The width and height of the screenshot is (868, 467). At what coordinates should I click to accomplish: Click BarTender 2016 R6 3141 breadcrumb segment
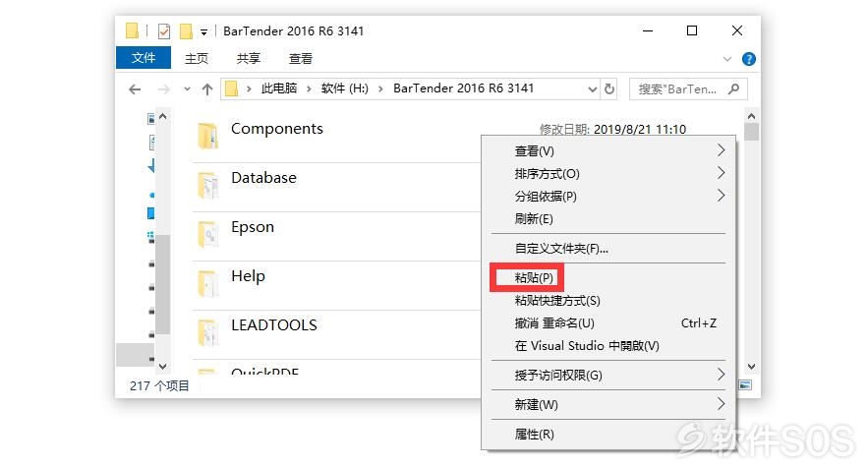point(463,88)
